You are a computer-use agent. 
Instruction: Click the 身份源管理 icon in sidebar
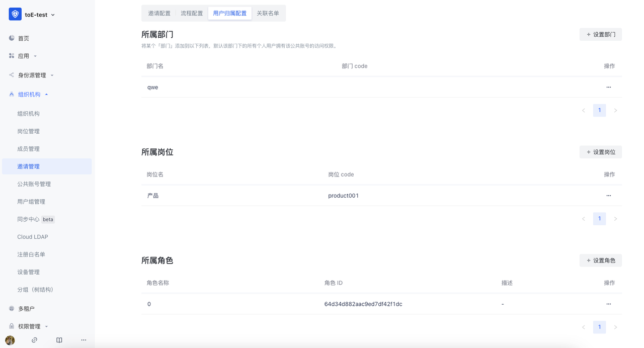11,74
